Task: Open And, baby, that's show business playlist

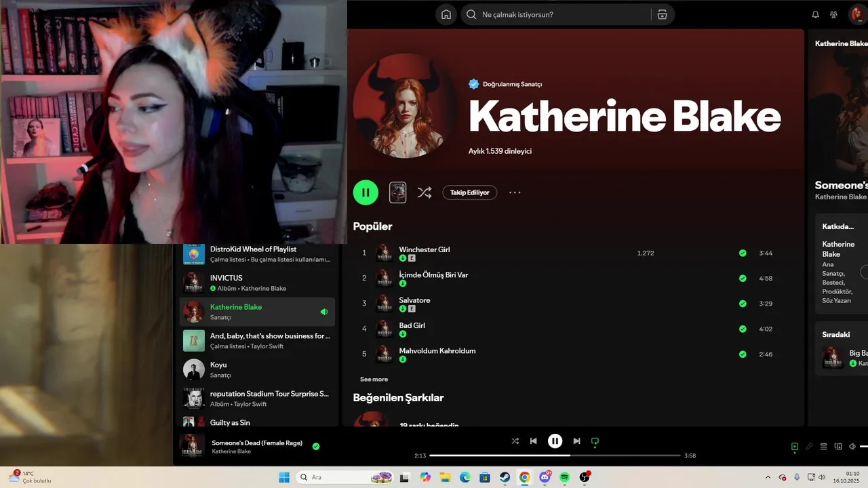Action: [x=258, y=340]
